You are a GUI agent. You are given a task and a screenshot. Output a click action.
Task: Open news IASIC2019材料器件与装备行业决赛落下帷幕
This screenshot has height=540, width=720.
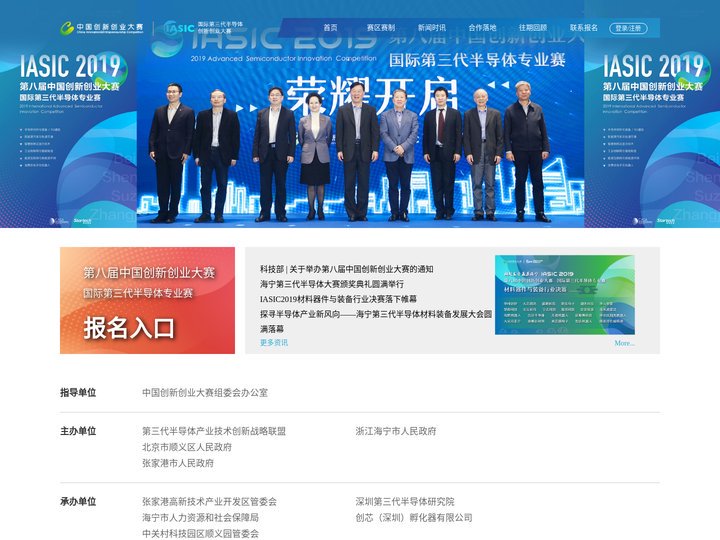click(338, 299)
